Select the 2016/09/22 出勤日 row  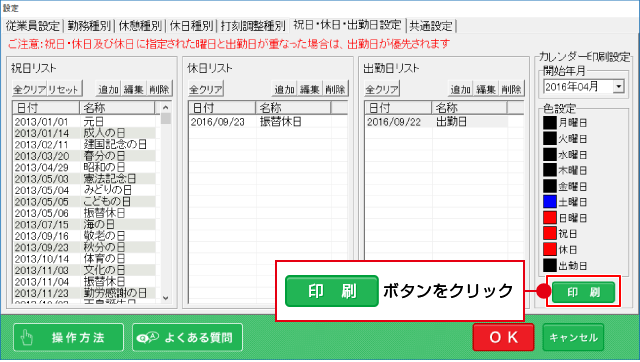(x=436, y=122)
